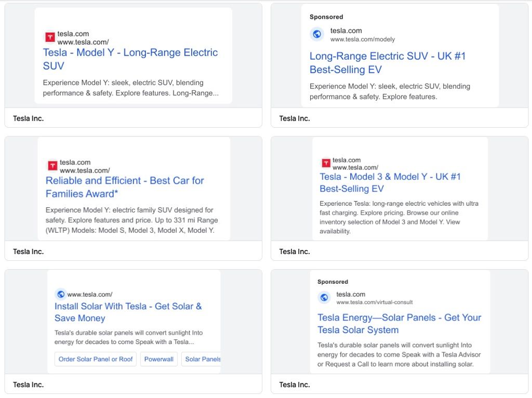Viewport: 532px width, 398px height.
Task: Click the www.tesla.com/ URL on Model Y ad
Action: tap(82, 42)
